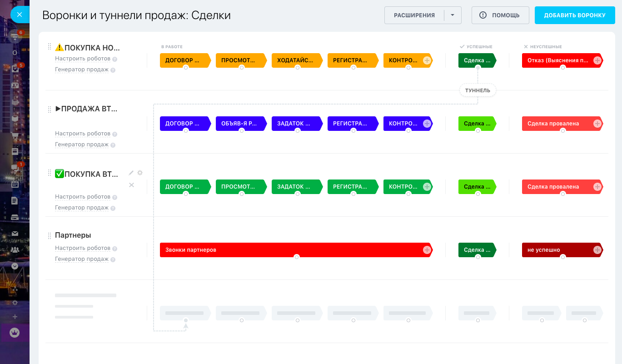Click plus icon on orange КОНТРО stage
This screenshot has height=364, width=622.
click(x=427, y=60)
